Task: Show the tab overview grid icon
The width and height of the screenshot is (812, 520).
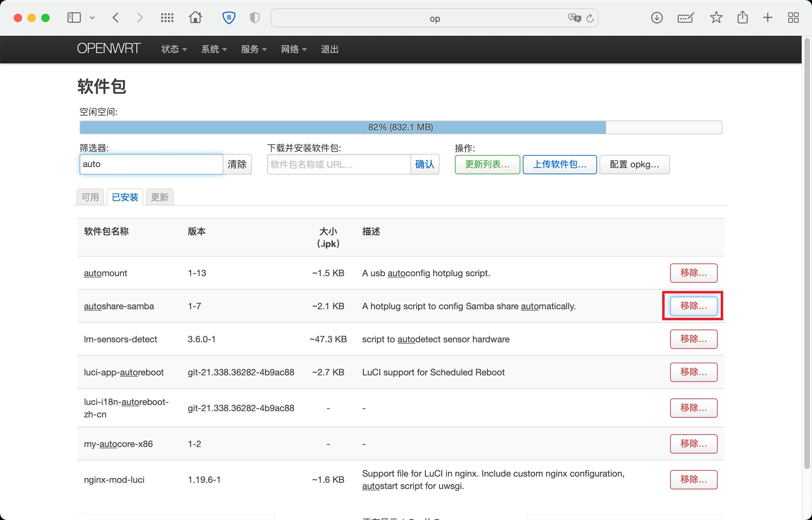Action: click(793, 18)
